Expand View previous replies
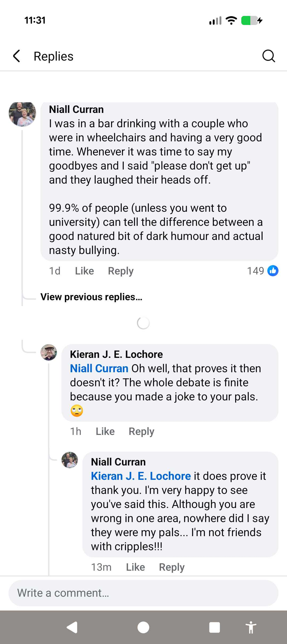 click(91, 297)
